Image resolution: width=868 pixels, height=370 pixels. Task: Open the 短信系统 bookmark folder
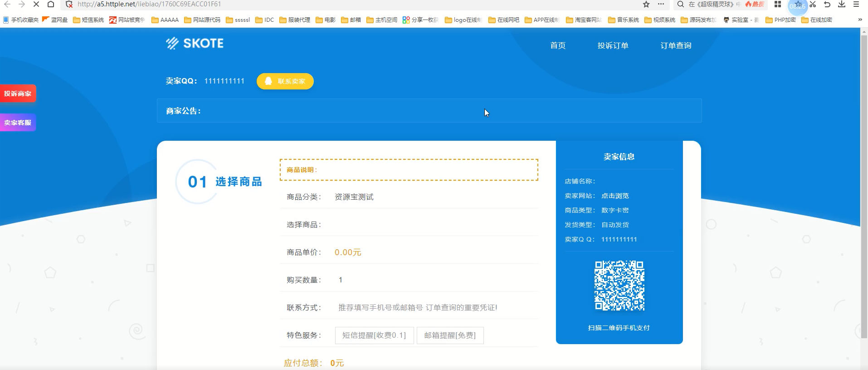point(88,20)
